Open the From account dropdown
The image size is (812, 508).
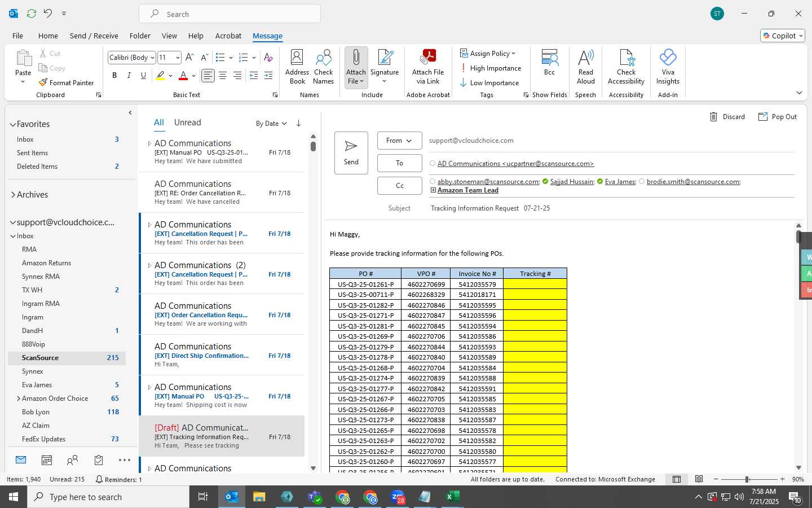click(400, 141)
